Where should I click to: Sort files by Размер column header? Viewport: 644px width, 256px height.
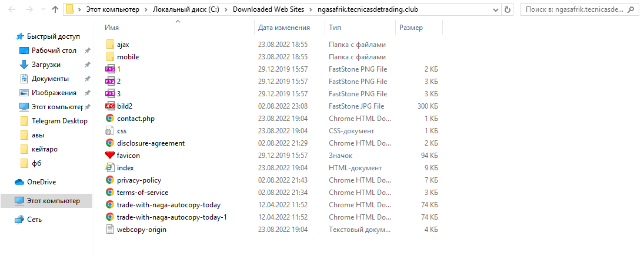click(x=411, y=28)
